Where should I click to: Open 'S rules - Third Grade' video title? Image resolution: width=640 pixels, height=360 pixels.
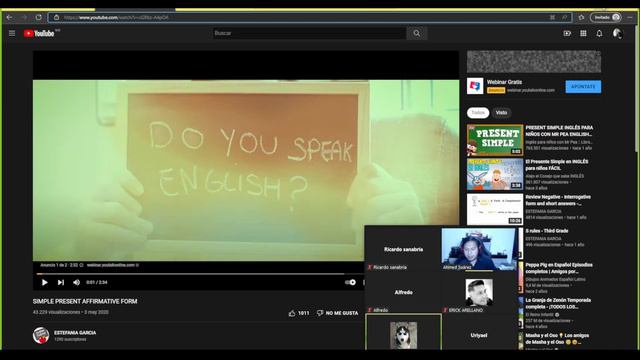(547, 231)
